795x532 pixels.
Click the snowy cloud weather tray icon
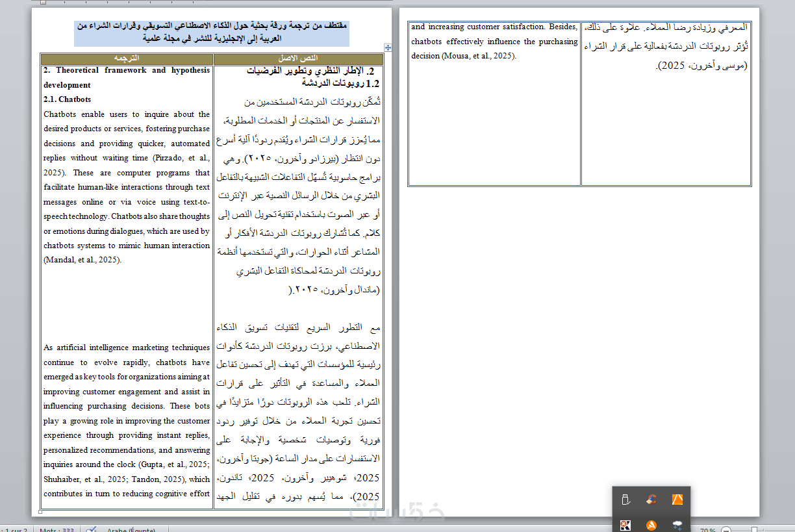(677, 525)
